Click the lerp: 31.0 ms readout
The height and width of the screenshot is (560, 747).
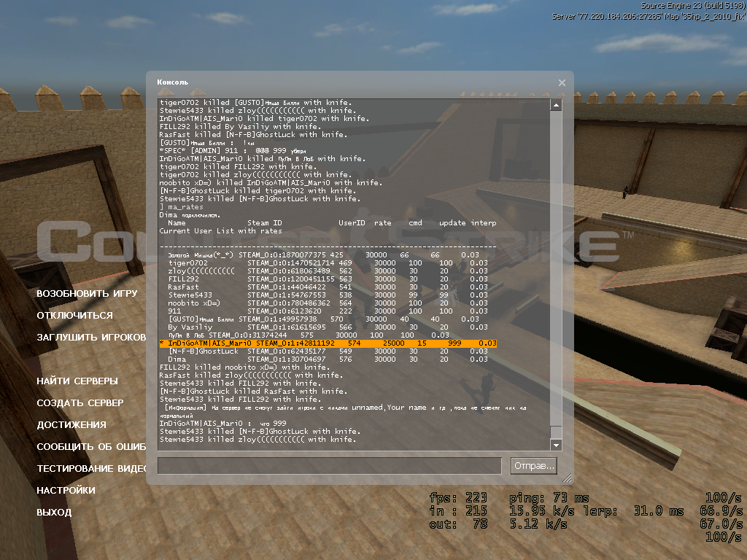coord(633,511)
